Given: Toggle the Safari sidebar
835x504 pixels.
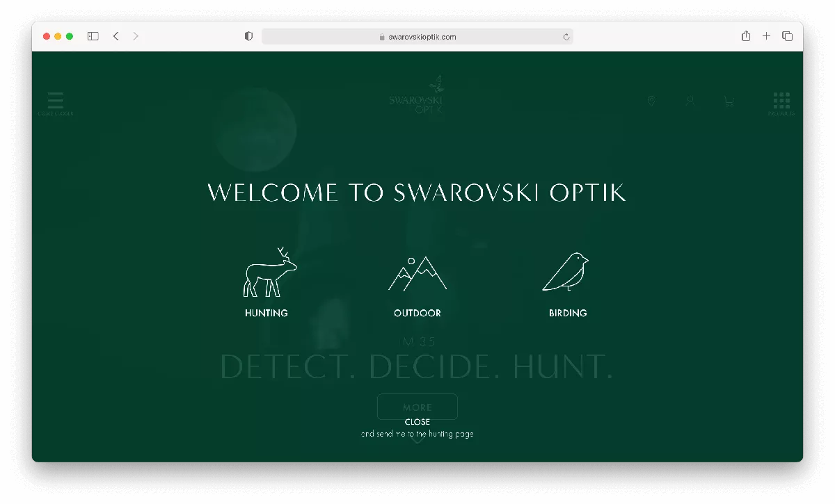Looking at the screenshot, I should point(93,36).
